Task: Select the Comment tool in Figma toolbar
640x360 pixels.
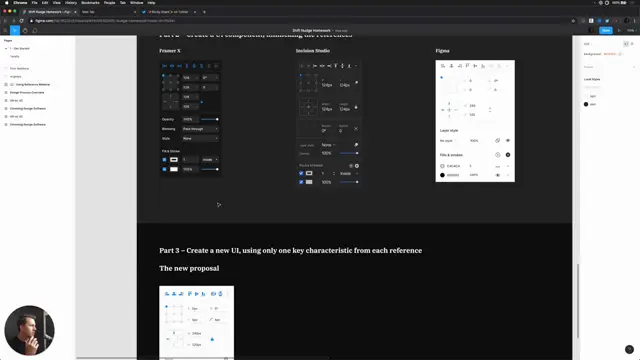Action: 35,31
